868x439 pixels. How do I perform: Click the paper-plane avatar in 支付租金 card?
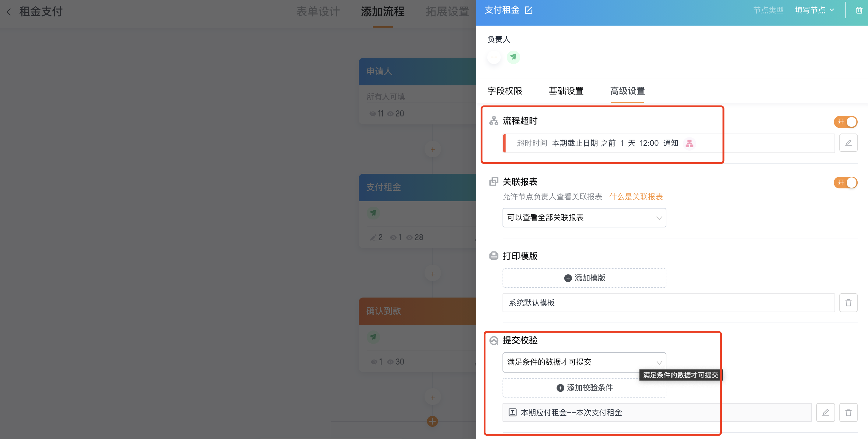[373, 213]
